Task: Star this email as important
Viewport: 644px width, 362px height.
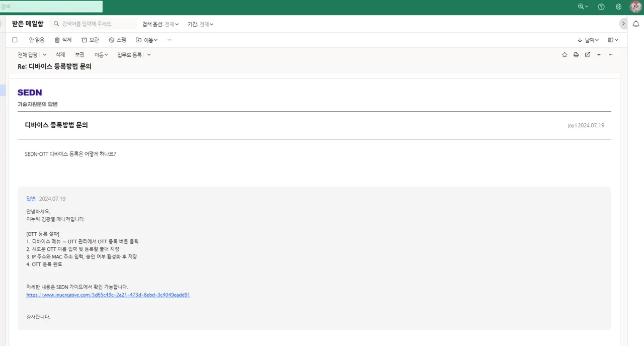Action: point(565,55)
